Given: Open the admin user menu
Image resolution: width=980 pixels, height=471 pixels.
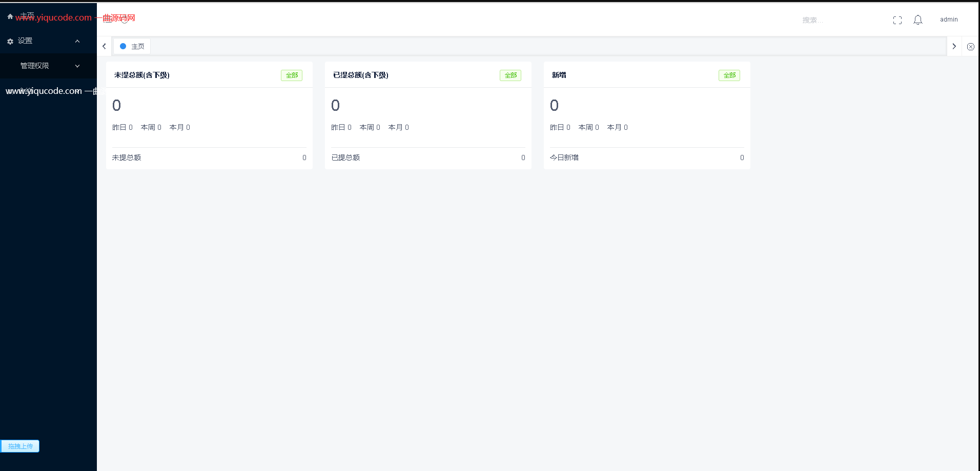Looking at the screenshot, I should tap(949, 19).
